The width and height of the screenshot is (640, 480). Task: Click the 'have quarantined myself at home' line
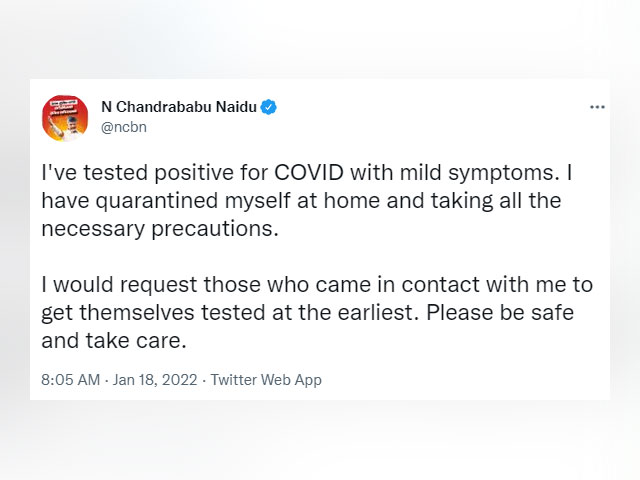211,201
